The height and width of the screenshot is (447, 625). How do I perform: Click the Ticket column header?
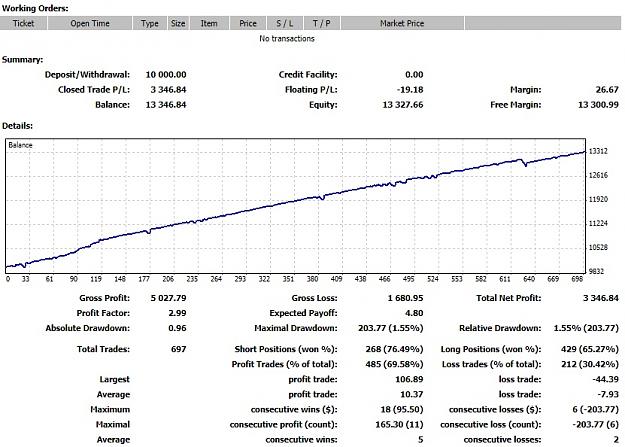[x=24, y=23]
